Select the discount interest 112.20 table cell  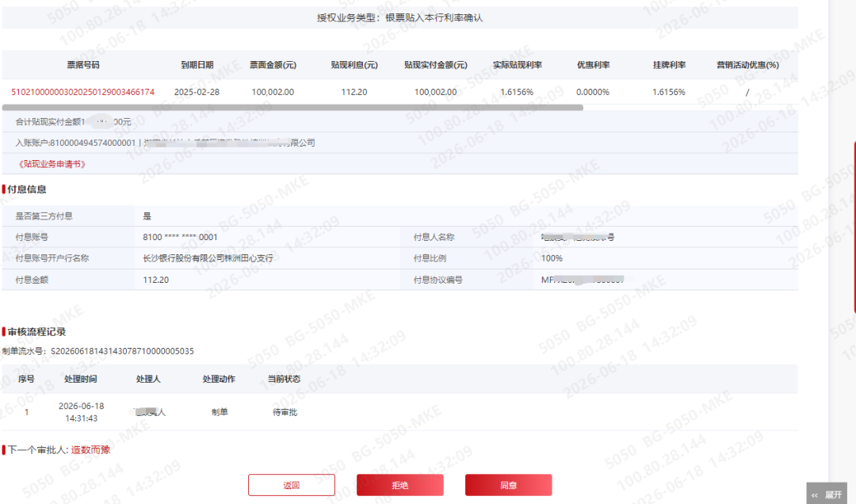tap(354, 92)
